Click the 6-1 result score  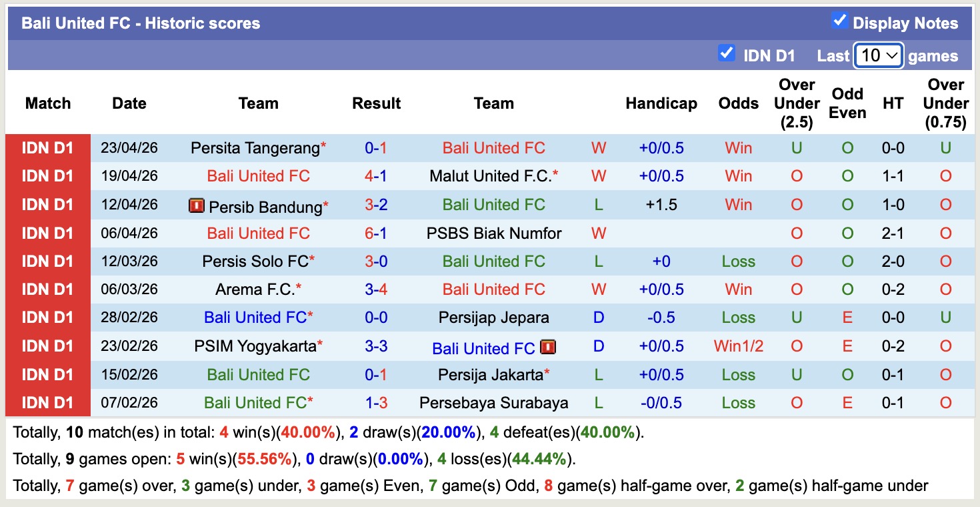pos(376,233)
